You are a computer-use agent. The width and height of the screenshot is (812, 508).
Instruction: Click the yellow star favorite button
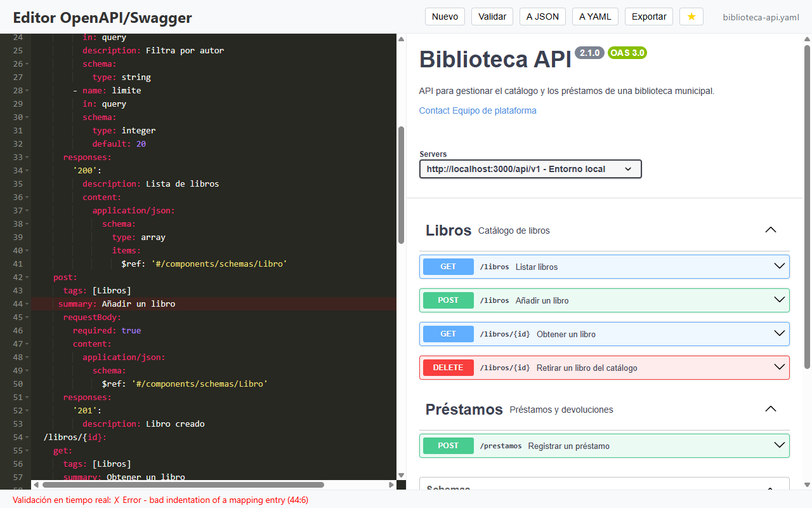(x=691, y=17)
